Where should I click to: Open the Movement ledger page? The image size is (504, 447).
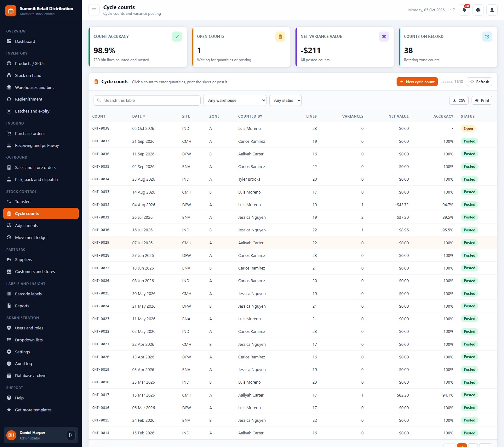click(41, 237)
